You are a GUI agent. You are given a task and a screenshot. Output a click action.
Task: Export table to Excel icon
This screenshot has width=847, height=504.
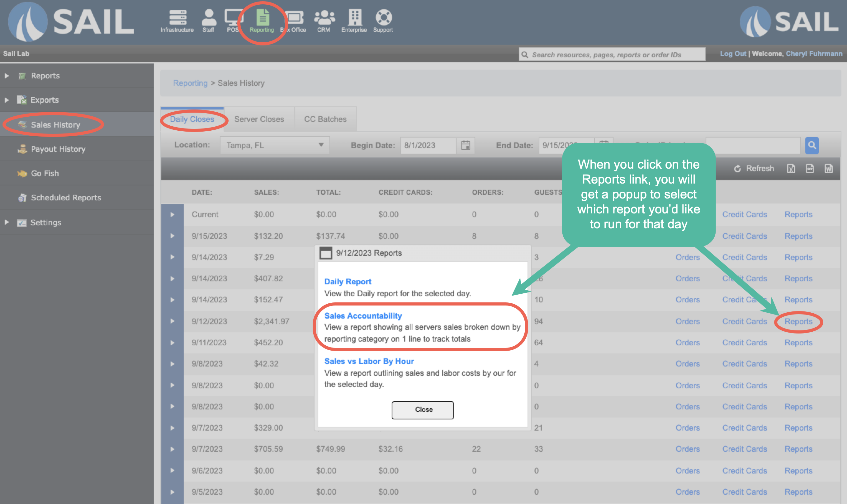791,168
